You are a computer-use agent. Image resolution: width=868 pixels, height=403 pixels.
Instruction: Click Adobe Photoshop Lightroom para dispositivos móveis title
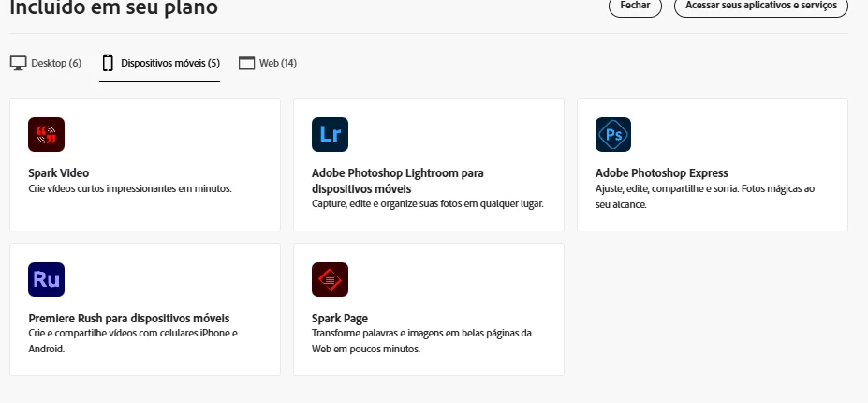click(x=397, y=181)
